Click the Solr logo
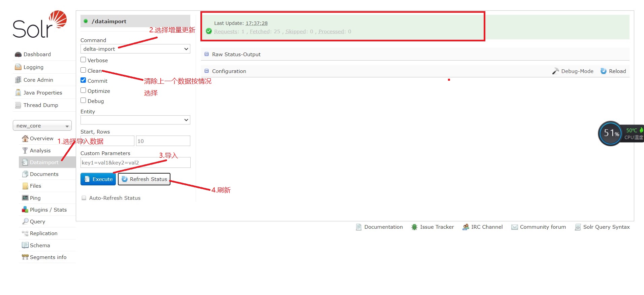 [x=40, y=24]
